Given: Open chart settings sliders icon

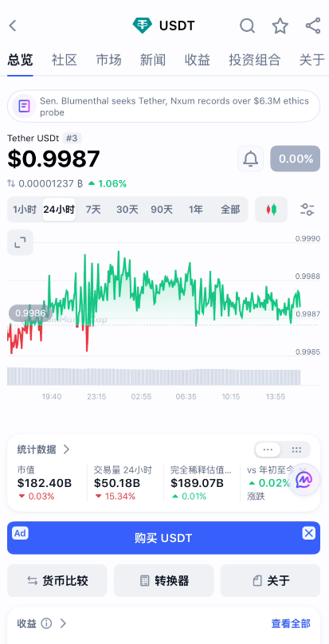Looking at the screenshot, I should (x=307, y=210).
